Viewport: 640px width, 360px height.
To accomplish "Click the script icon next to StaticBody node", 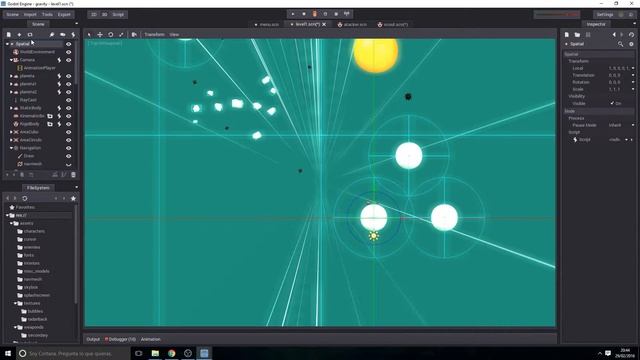I will pos(59,108).
